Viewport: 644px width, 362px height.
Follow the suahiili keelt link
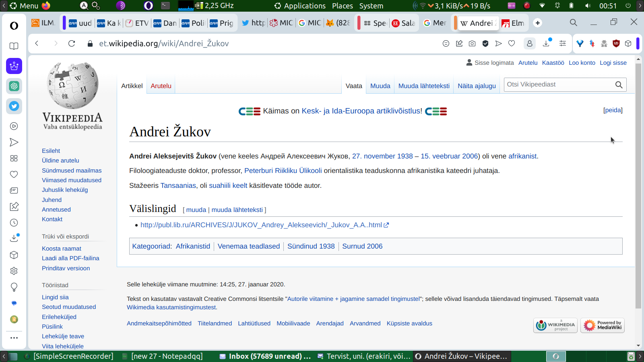tap(228, 185)
